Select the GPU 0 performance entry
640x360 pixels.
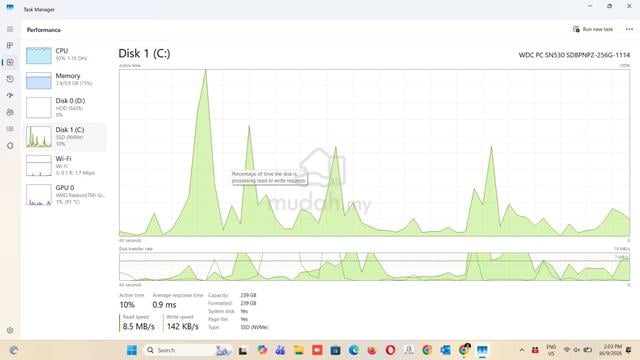coord(65,195)
